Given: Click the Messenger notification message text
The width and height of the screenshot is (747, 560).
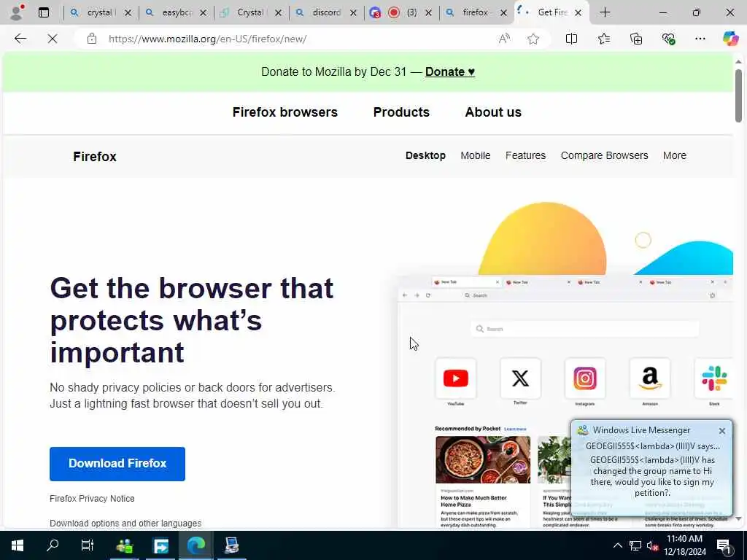Looking at the screenshot, I should pyautogui.click(x=652, y=476).
